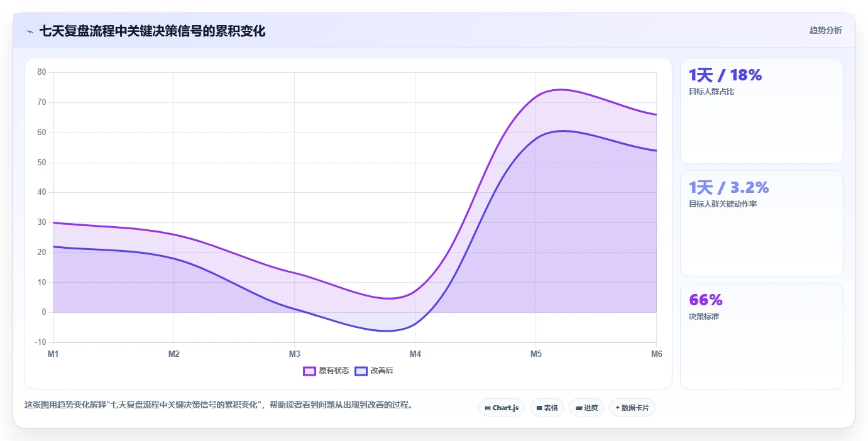The image size is (868, 441).
Task: Click the M6 x-axis label
Action: tap(657, 354)
